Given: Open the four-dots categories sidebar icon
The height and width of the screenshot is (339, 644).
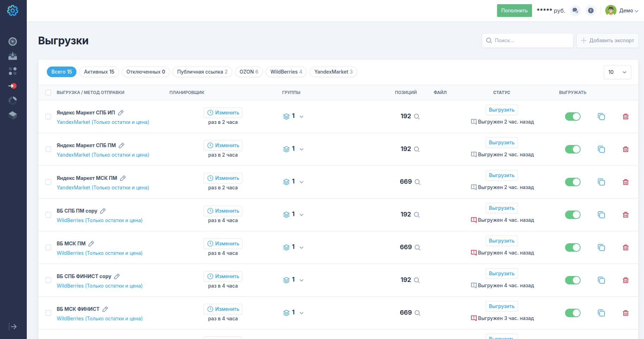Looking at the screenshot, I should (x=13, y=71).
